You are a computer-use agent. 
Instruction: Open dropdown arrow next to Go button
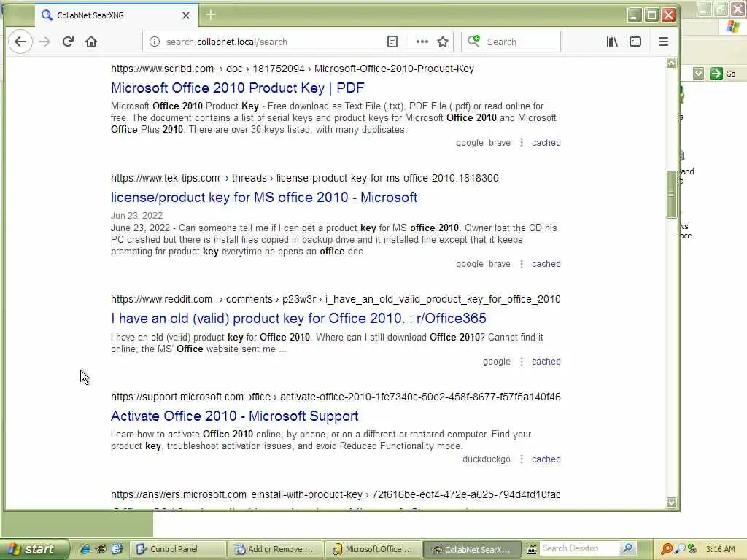[x=698, y=74]
